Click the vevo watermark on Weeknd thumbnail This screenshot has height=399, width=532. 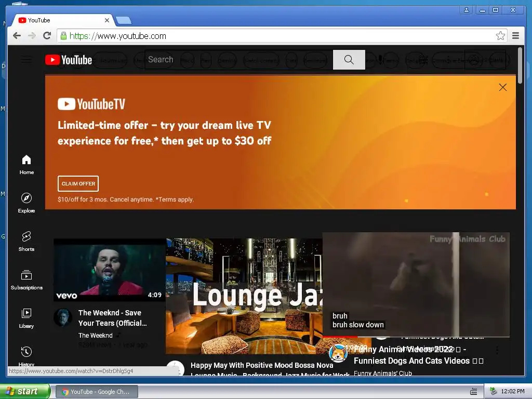click(x=66, y=296)
